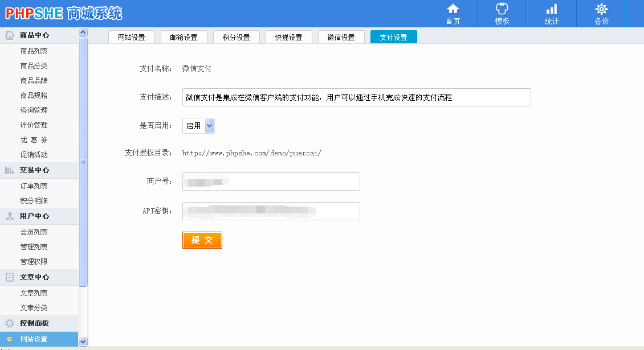Open the 邮箱设置 tab

[x=184, y=37]
